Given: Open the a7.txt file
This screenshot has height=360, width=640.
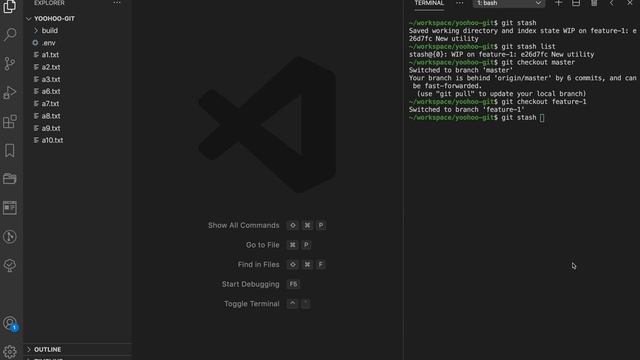Looking at the screenshot, I should [50, 104].
